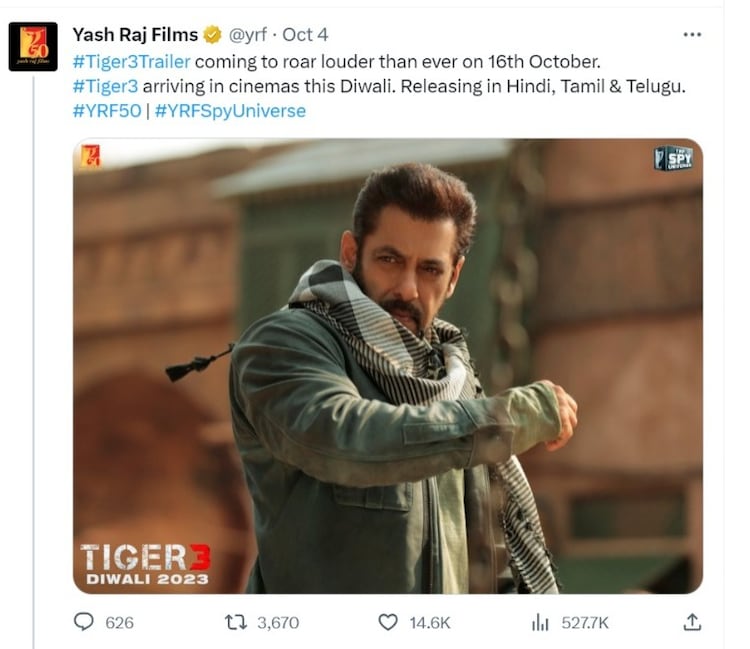
Task: Click the reply speech bubble icon
Action: point(84,622)
